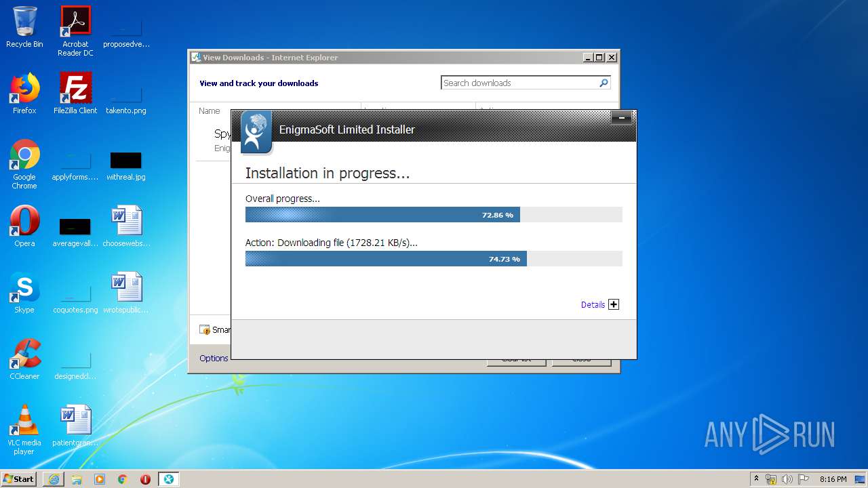Click the Name column header
Screen dimensions: 868x488
click(x=210, y=110)
